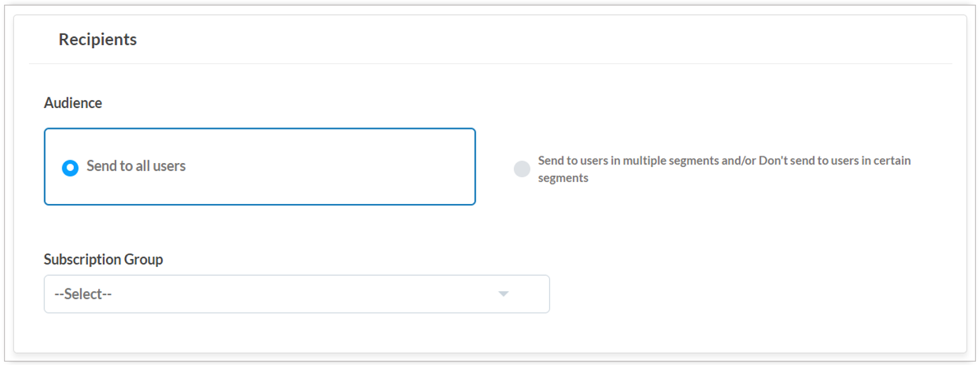Click the 'Send to all users' label text
The height and width of the screenshot is (365, 980).
click(x=136, y=166)
